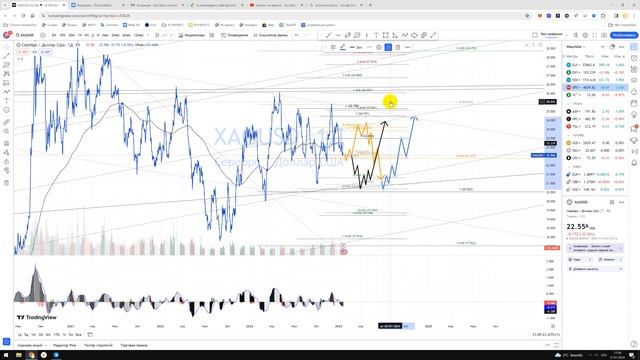Open drawing settings gear in floating toolbar
Screen dimensions: 640x360
click(379, 47)
